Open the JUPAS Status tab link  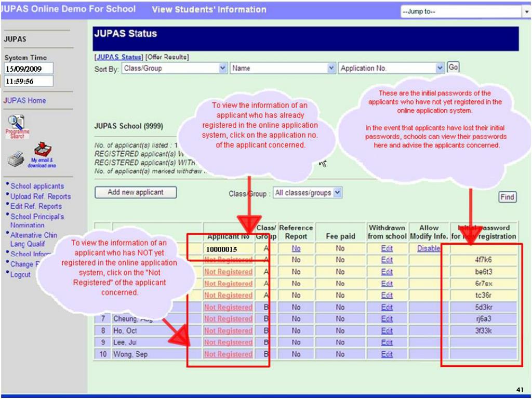[x=119, y=57]
